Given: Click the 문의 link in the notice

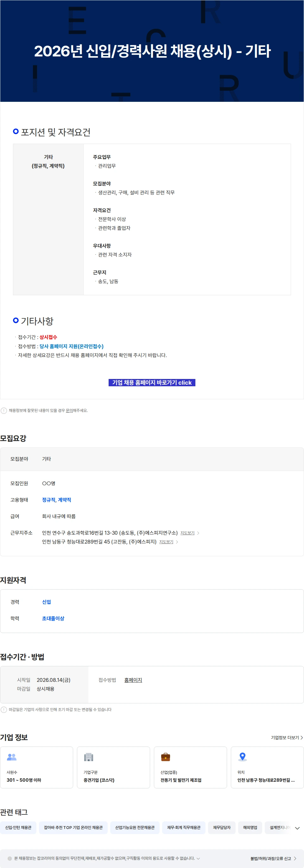Looking at the screenshot, I should 69,410.
